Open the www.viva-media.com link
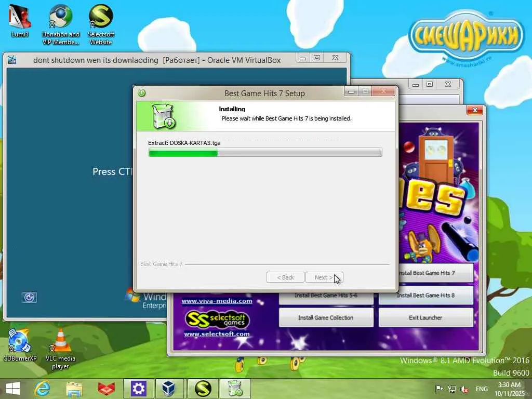Viewport: 532px width, 399px height. coord(217,301)
